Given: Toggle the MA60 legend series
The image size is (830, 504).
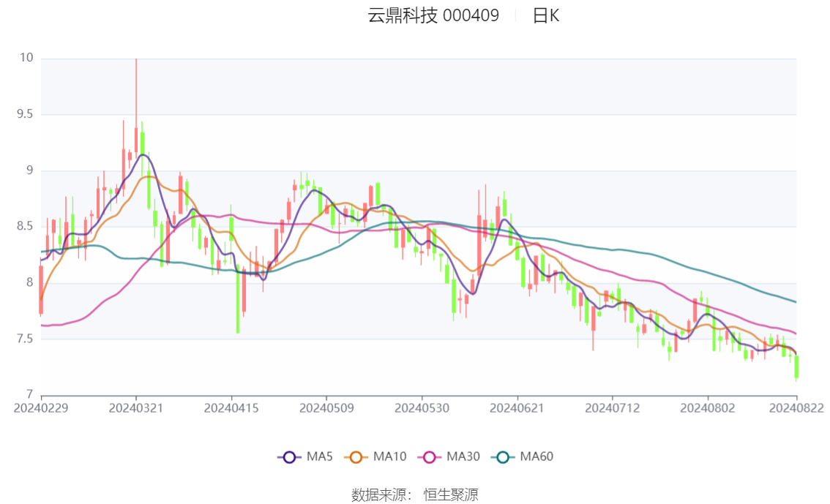Looking at the screenshot, I should pos(523,456).
